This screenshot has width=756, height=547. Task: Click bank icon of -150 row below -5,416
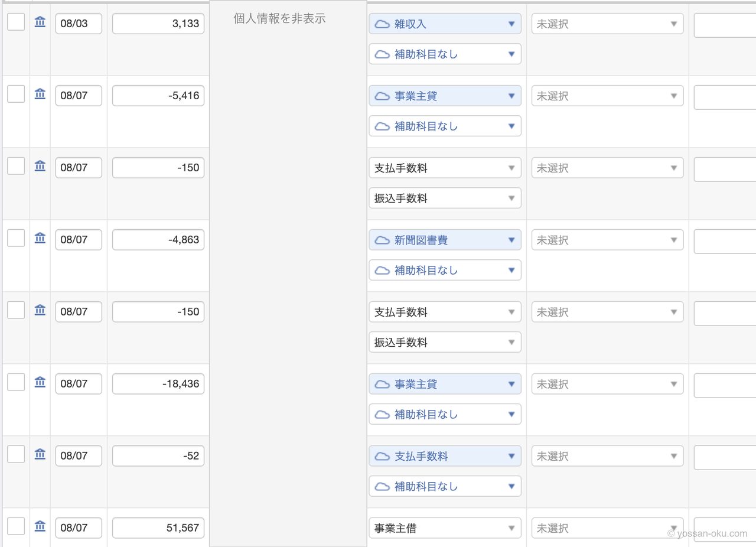click(40, 166)
